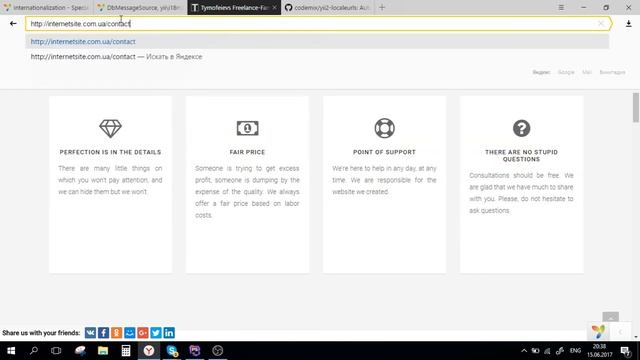Click the diamond icon on the details card
This screenshot has width=640, height=360.
click(x=110, y=128)
